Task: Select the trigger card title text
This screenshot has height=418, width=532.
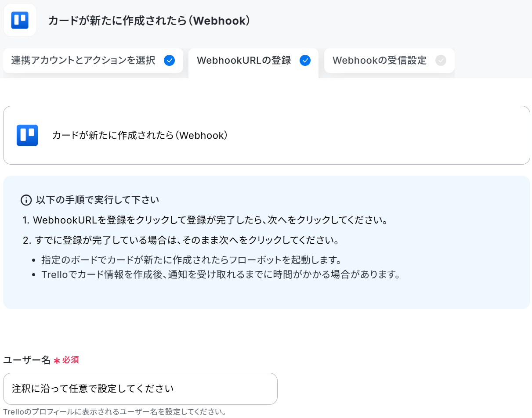Action: coord(140,135)
